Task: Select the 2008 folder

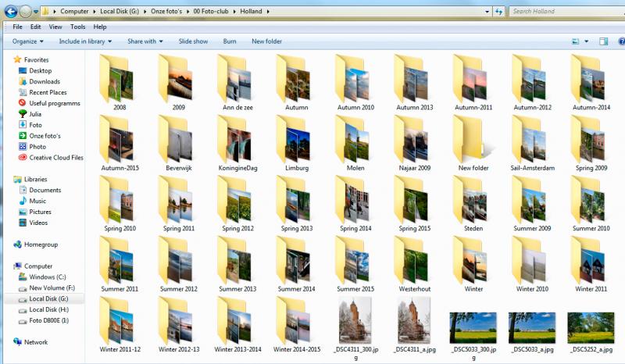Action: pos(118,83)
